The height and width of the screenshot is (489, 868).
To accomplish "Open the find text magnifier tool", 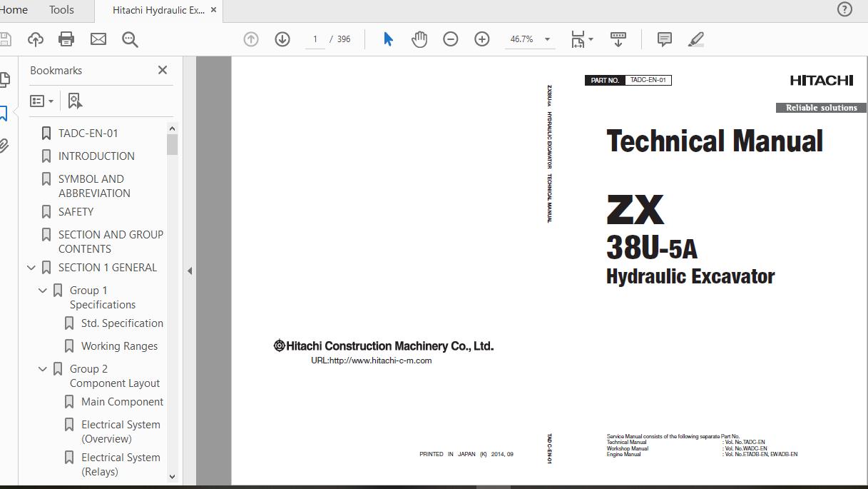I will (130, 39).
